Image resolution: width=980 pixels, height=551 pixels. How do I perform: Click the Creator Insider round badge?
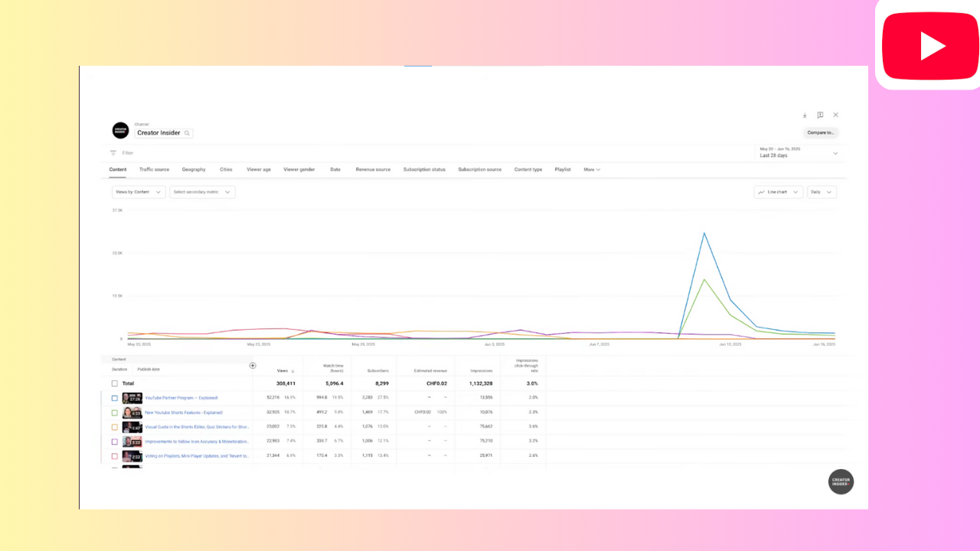[841, 481]
